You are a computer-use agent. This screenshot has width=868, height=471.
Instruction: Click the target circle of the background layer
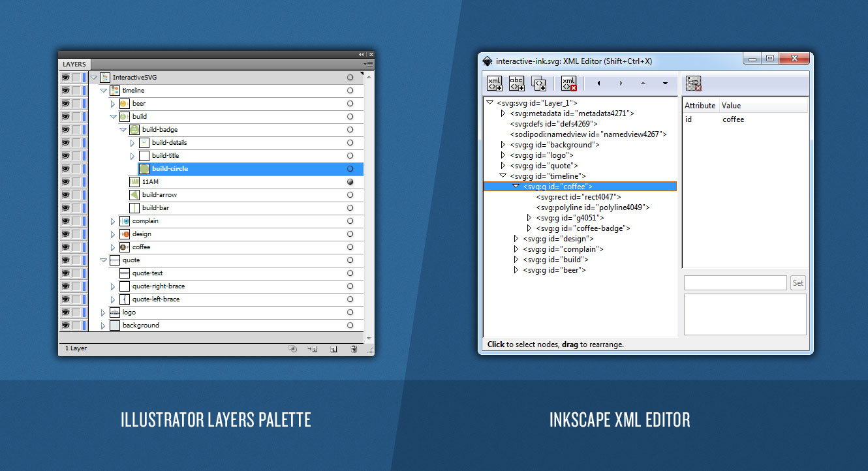click(350, 326)
